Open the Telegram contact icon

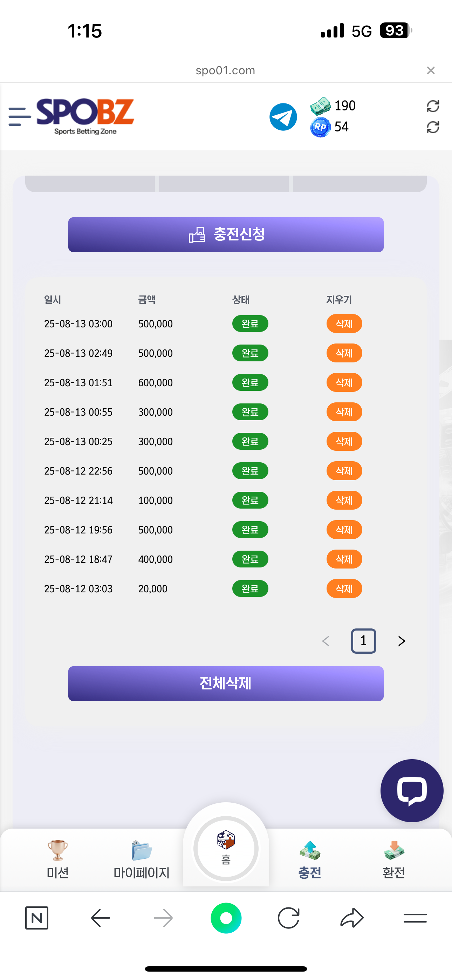coord(283,117)
